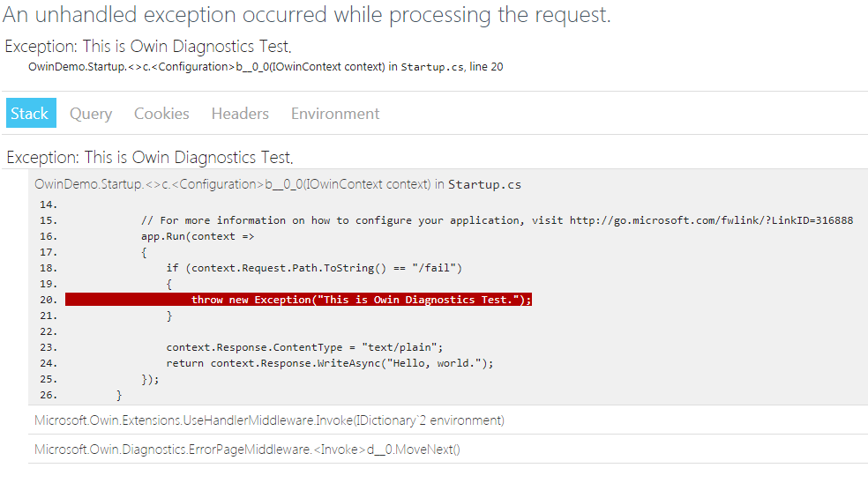Click the exception message below the tabs
The height and width of the screenshot is (483, 868).
click(x=149, y=158)
